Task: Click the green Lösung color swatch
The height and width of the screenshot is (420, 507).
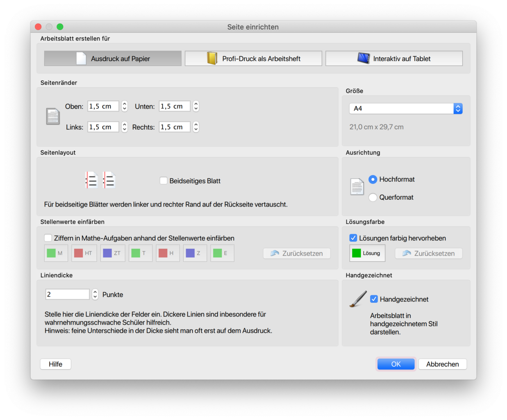Action: pos(357,253)
